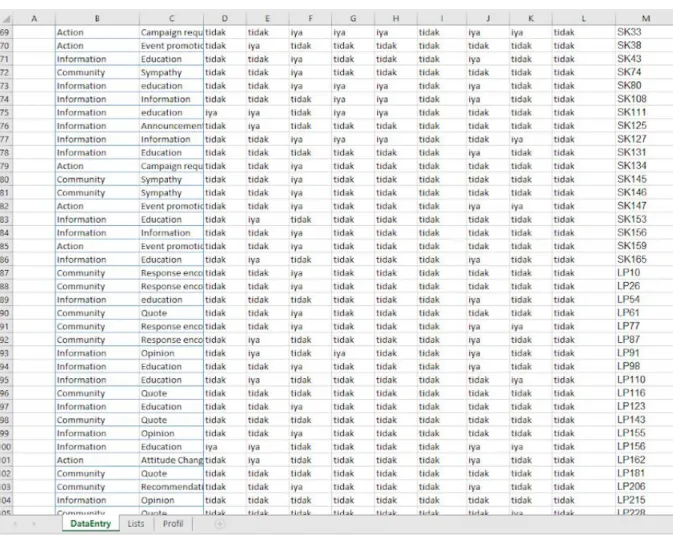673x535 pixels.
Task: Go to next sheet navigation arrow
Action: tap(33, 524)
